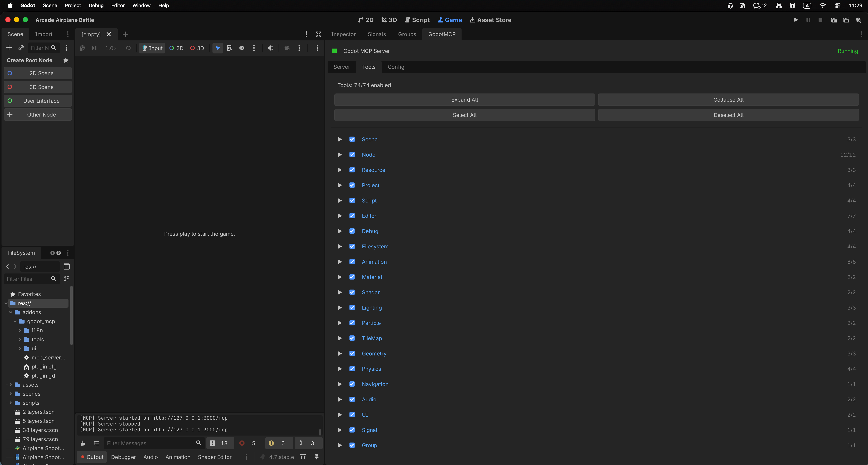Image resolution: width=868 pixels, height=465 pixels.
Task: Pin the bottom panel with pin icon
Action: [x=316, y=457]
